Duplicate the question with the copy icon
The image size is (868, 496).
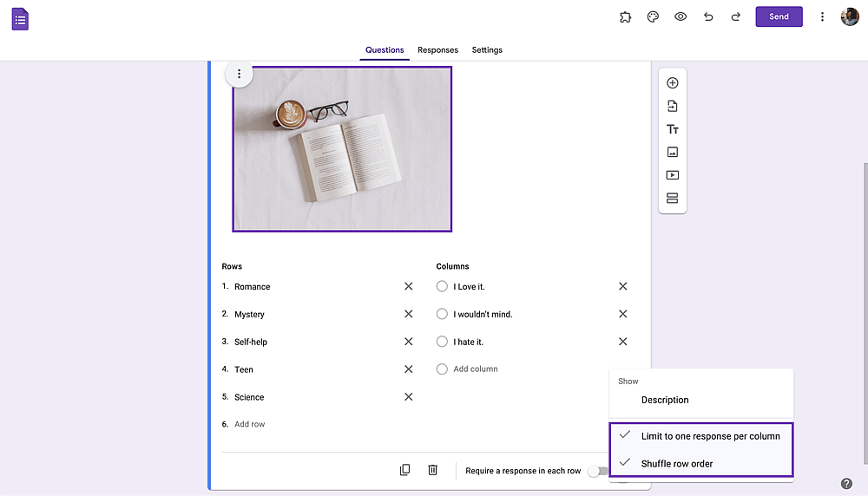pos(404,469)
